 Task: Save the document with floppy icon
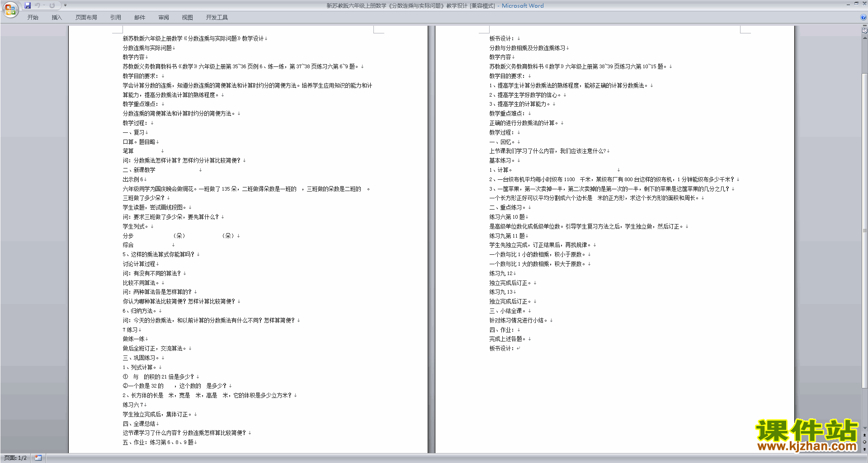click(28, 5)
